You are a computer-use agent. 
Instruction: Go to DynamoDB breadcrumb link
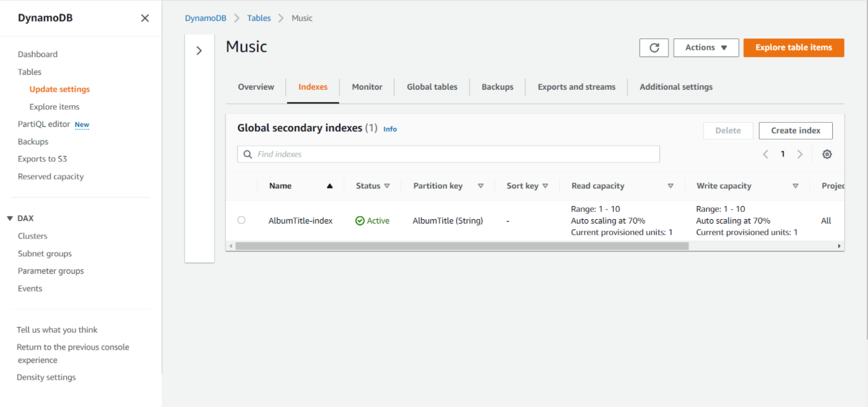[206, 18]
